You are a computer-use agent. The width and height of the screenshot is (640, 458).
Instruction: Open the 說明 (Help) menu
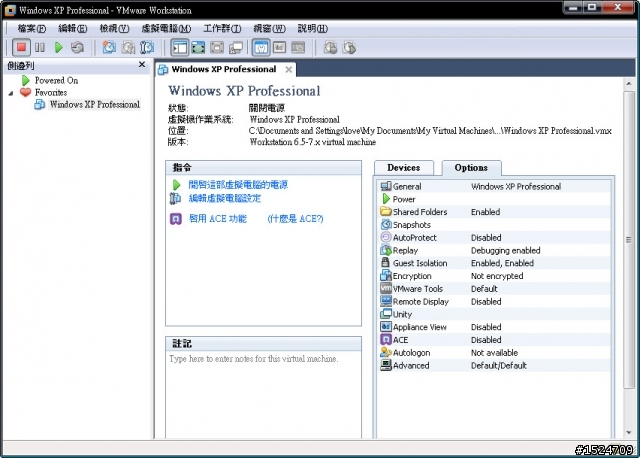click(313, 29)
